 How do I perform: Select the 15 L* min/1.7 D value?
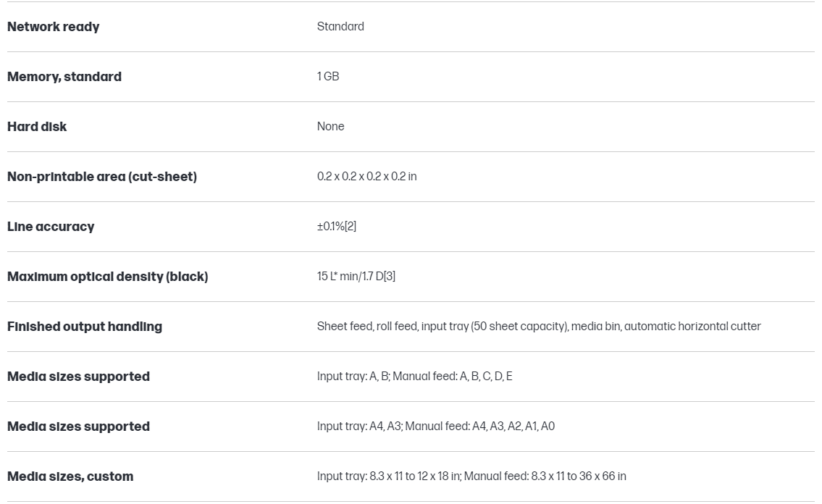click(x=349, y=277)
